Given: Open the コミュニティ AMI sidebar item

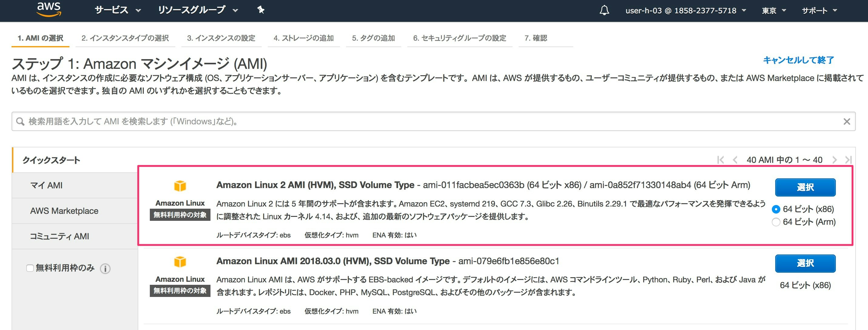Looking at the screenshot, I should 60,236.
